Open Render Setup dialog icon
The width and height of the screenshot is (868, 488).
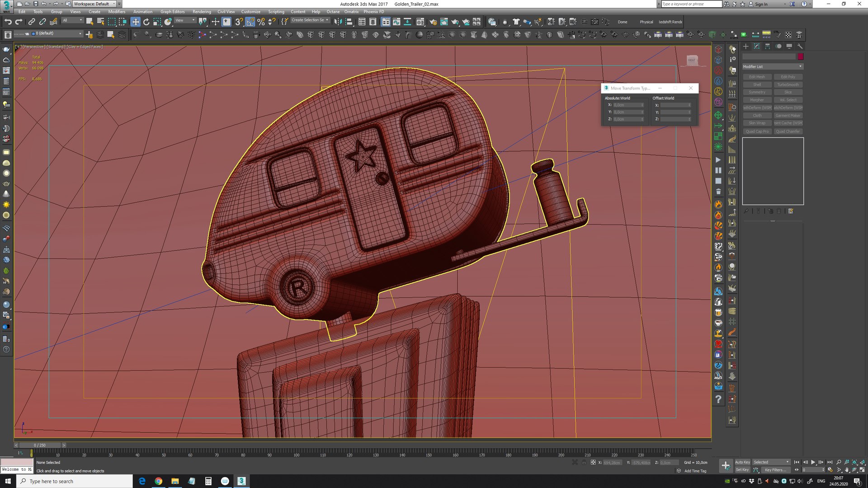(433, 21)
